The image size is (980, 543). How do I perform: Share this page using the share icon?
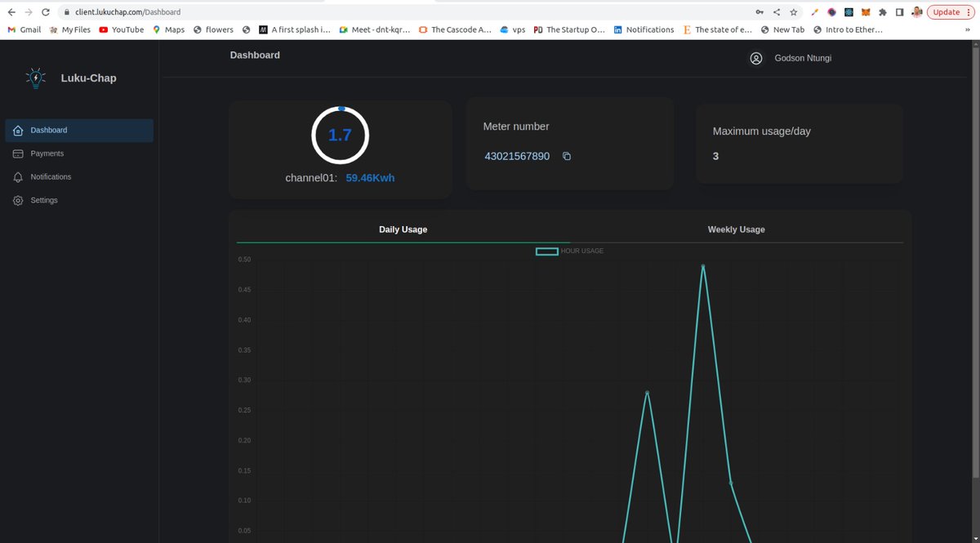(x=777, y=12)
